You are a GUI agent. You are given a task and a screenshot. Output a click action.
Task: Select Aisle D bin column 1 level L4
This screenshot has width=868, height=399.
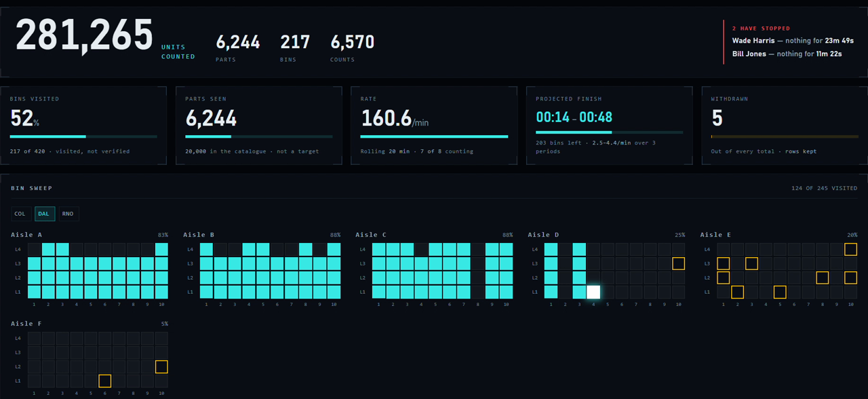[551, 249]
